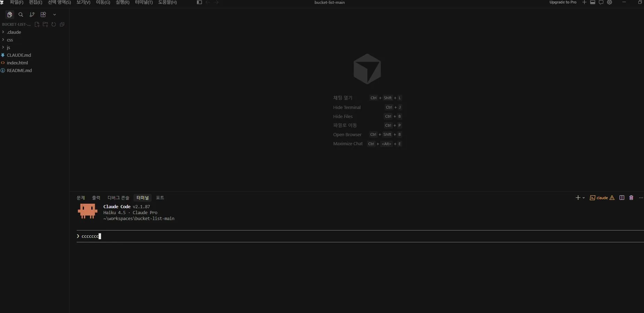This screenshot has width=644, height=313.
Task: Click the 파일로 이동 shortcut hint
Action: tap(367, 125)
